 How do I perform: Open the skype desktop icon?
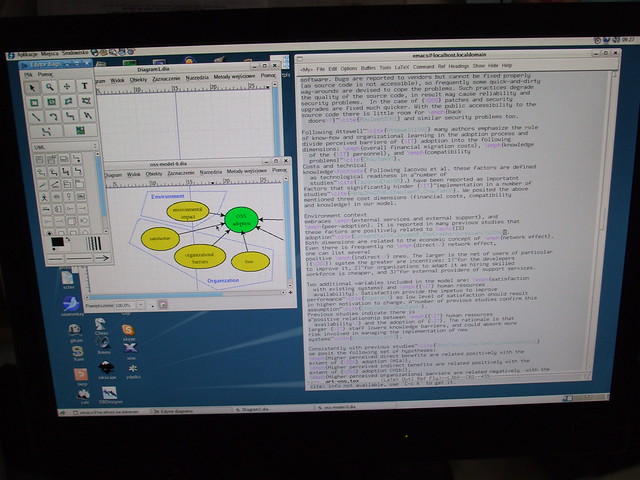pyautogui.click(x=129, y=332)
